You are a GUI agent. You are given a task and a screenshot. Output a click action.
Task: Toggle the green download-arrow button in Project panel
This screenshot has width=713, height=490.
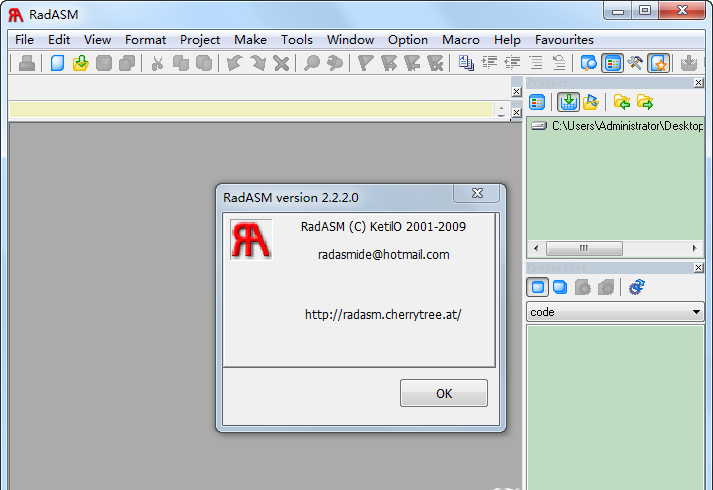568,102
